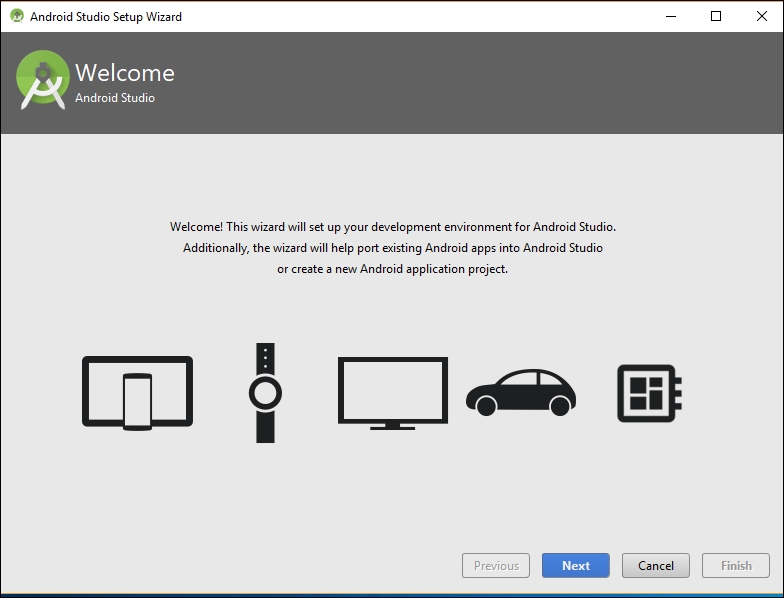Click the 'Welcome' heading text
784x598 pixels.
pyautogui.click(x=125, y=73)
